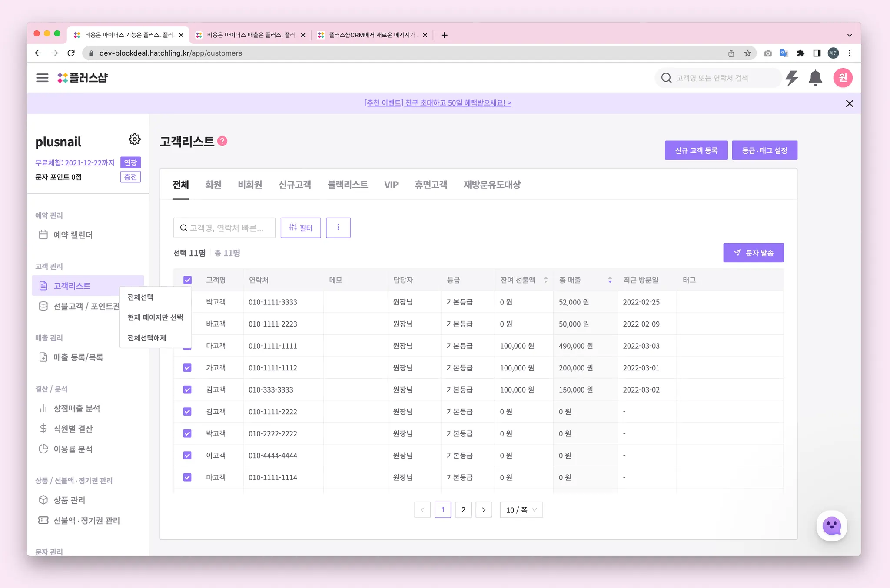Toggle checkbox for 이고객 row

click(187, 456)
